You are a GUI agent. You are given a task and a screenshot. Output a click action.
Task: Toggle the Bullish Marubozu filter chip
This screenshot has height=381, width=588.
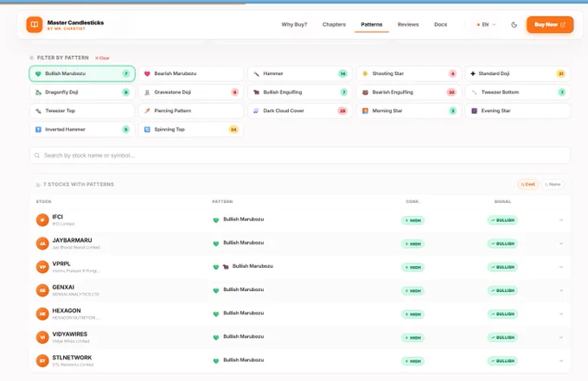coord(82,73)
